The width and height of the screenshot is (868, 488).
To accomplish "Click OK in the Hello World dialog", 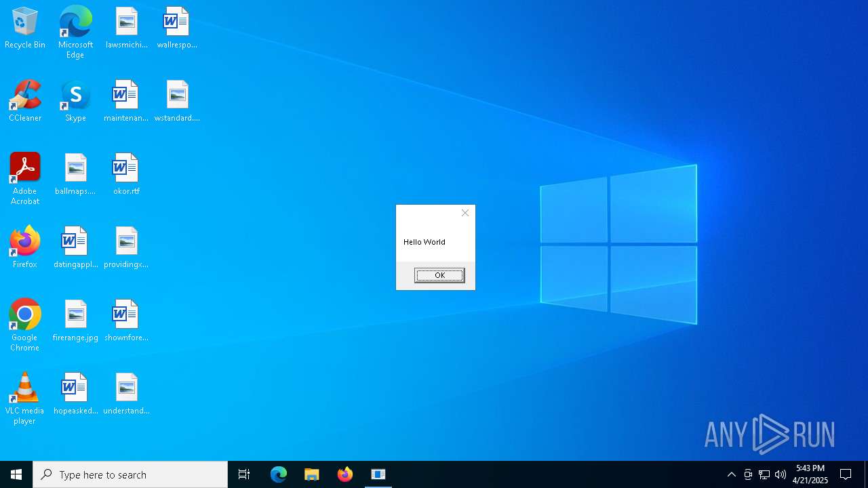I will [x=439, y=275].
